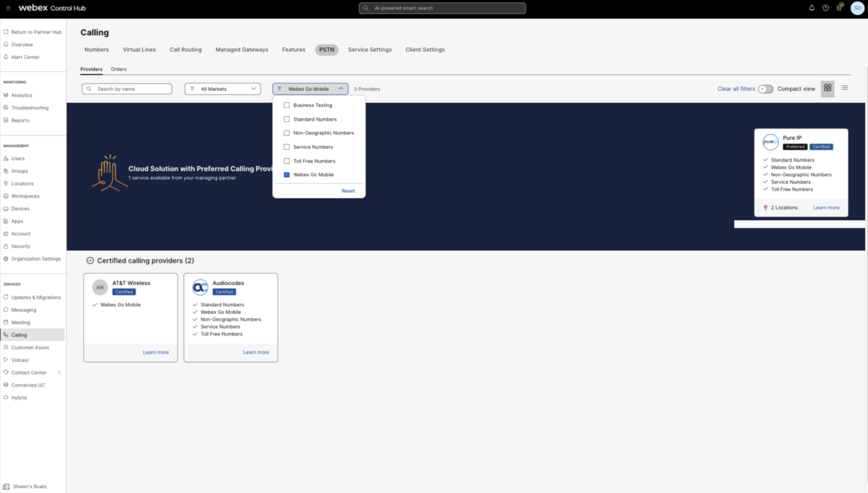Viewport: 868px width, 493px height.
Task: Open the help question mark icon
Action: (825, 8)
